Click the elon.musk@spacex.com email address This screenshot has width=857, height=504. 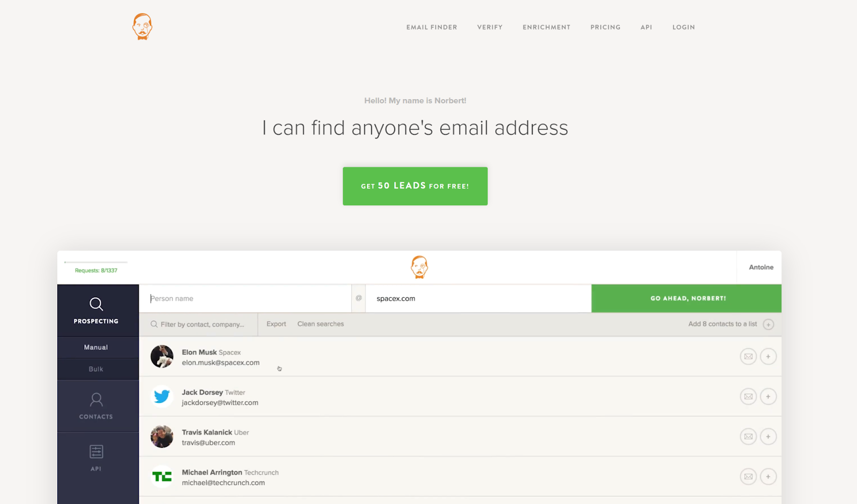pyautogui.click(x=221, y=363)
